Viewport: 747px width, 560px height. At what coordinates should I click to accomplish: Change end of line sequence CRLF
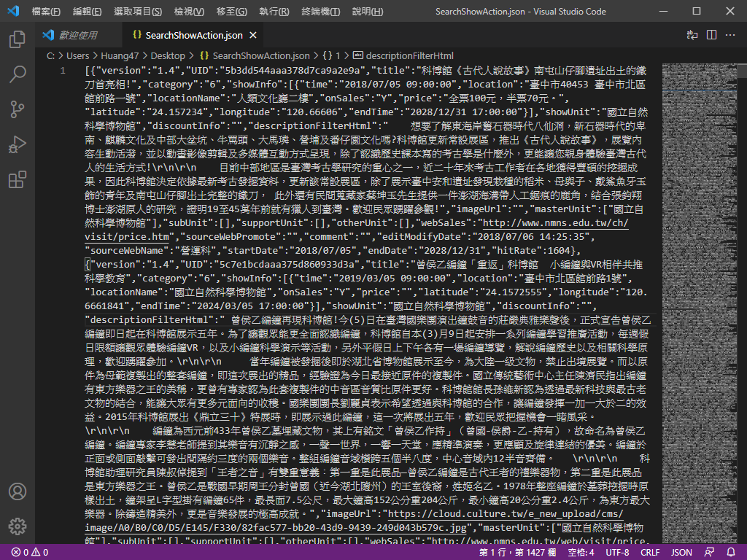[650, 553]
